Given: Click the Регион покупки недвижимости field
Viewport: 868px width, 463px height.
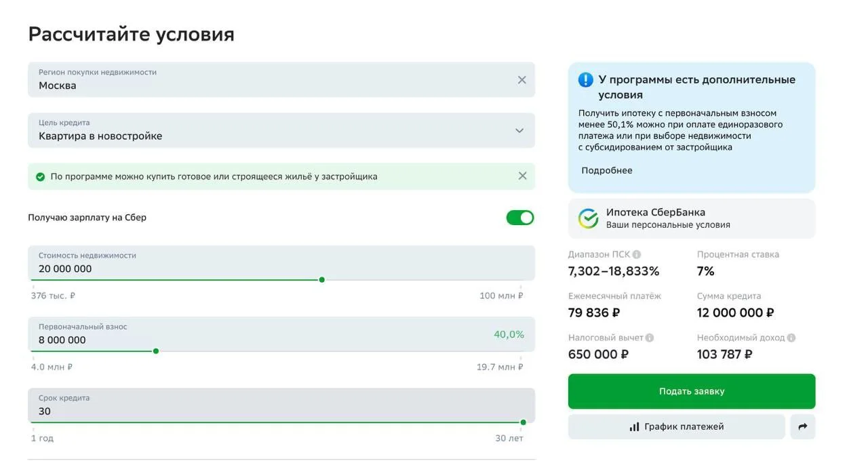Looking at the screenshot, I should [281, 80].
